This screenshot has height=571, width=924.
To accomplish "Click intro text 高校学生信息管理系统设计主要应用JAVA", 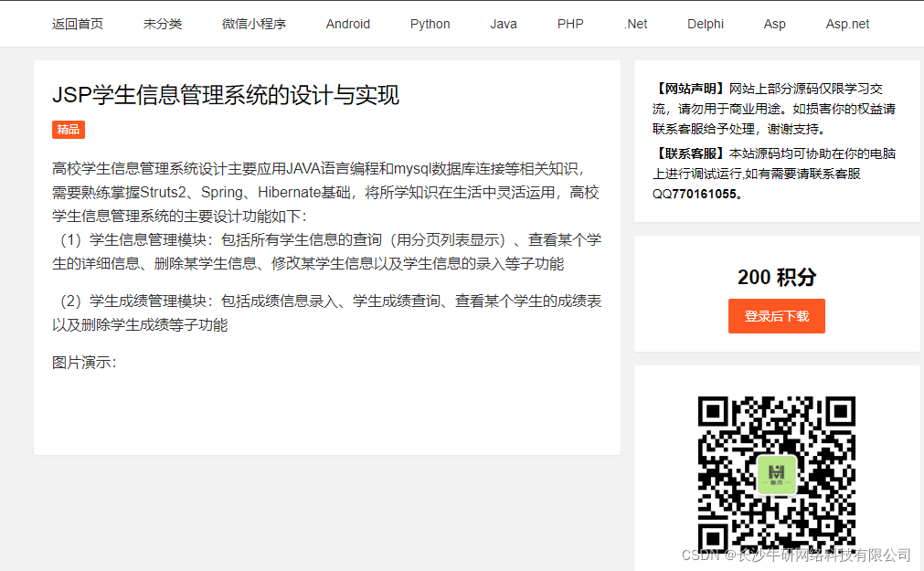I will pyautogui.click(x=325, y=193).
